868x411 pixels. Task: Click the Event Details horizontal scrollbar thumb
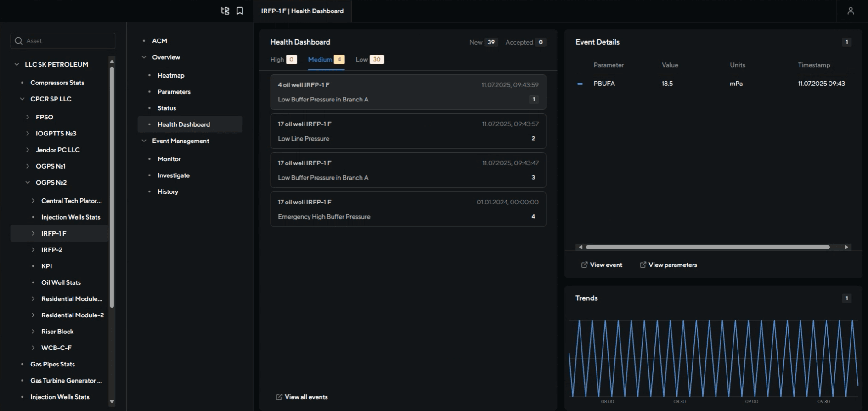point(708,247)
